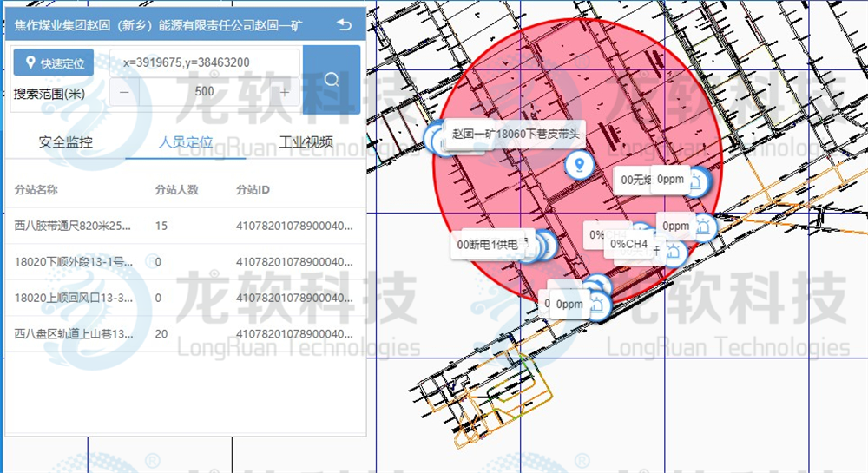The width and height of the screenshot is (868, 473).
Task: Click the search range value 500
Action: click(205, 92)
